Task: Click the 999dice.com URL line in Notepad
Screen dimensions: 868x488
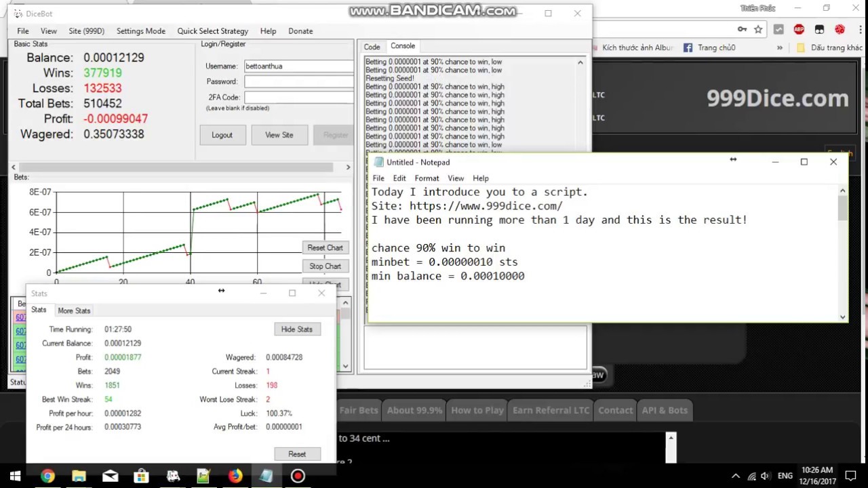Action: (467, 206)
